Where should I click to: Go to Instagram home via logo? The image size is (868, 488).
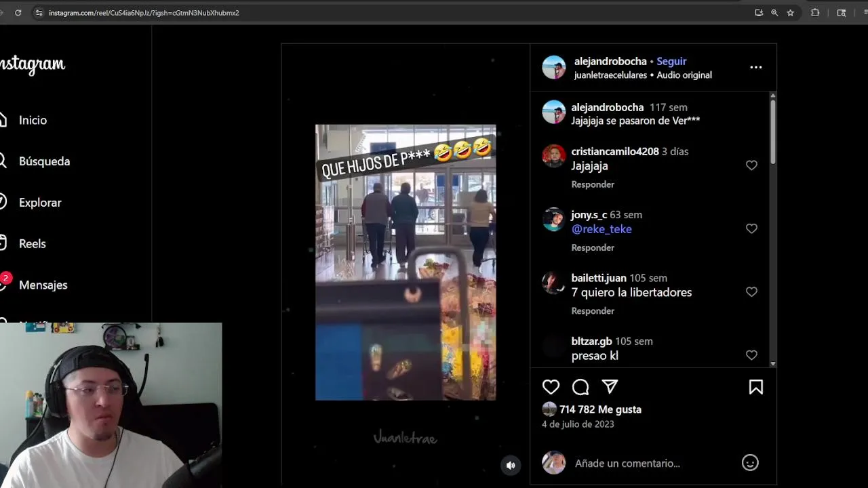[x=33, y=64]
